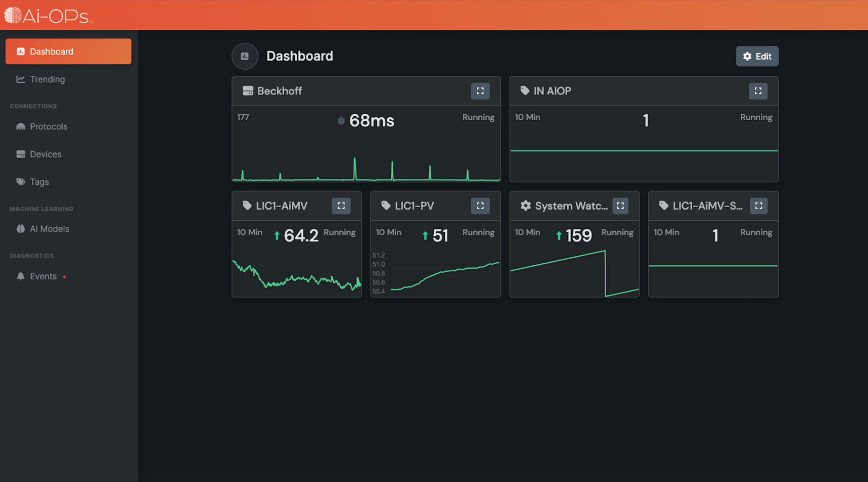Click the AI Models icon
The height and width of the screenshot is (482, 868).
(20, 229)
